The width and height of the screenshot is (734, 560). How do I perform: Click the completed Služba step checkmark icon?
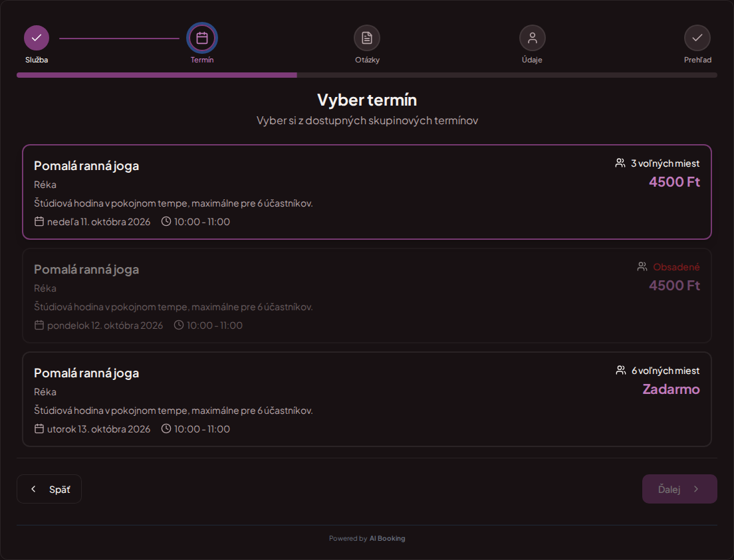pos(37,38)
